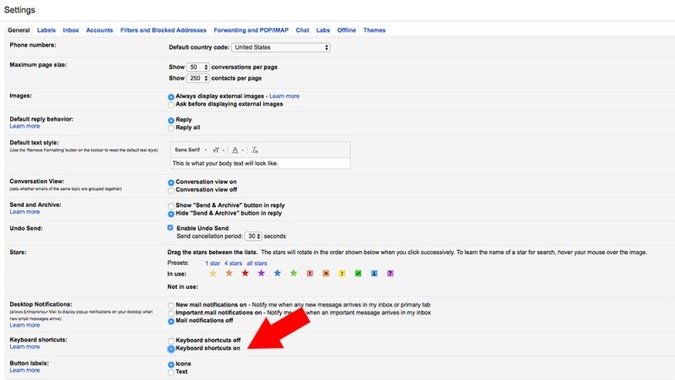
Task: Apply the all stars preset
Action: [x=257, y=263]
